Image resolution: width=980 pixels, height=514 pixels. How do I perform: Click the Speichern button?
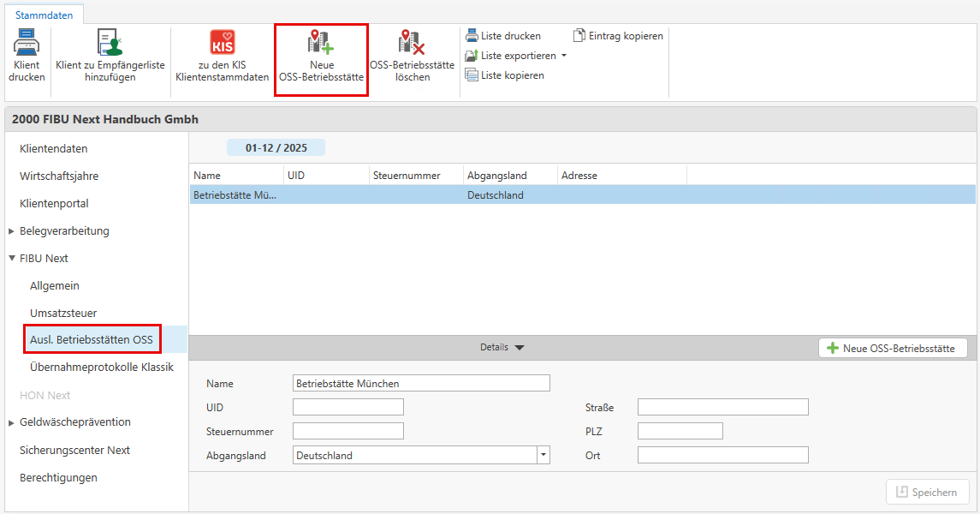tap(927, 493)
